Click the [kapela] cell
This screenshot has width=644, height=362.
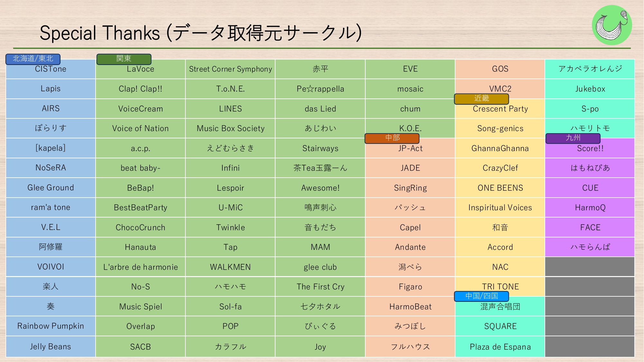(51, 148)
